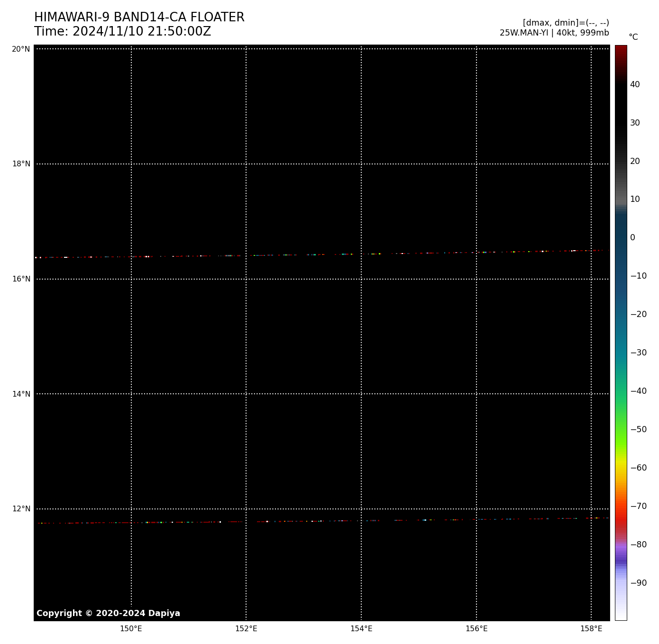Viewport: 659px width, 644px height.
Task: Click the 40 colorbar tick label
Action: (635, 84)
